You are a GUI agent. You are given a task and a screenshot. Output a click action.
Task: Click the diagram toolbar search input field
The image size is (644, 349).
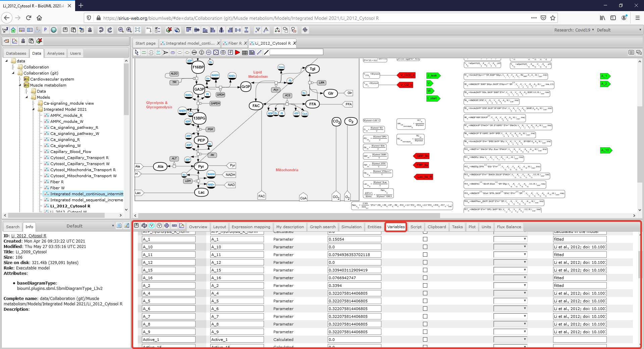pos(297,52)
